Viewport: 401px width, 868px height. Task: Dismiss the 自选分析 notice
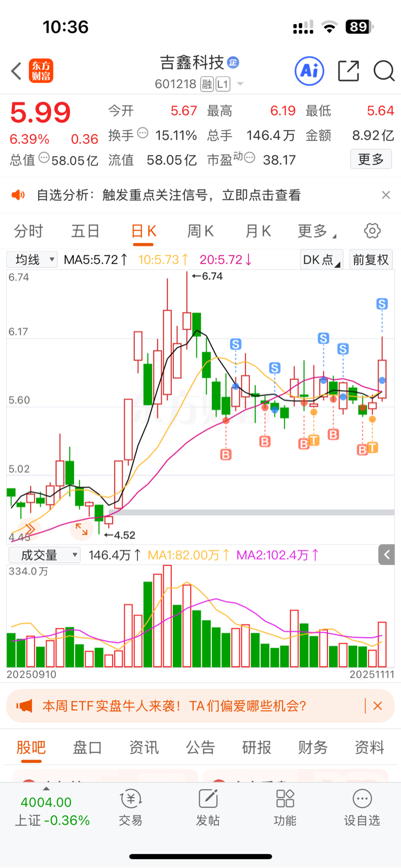pyautogui.click(x=386, y=195)
